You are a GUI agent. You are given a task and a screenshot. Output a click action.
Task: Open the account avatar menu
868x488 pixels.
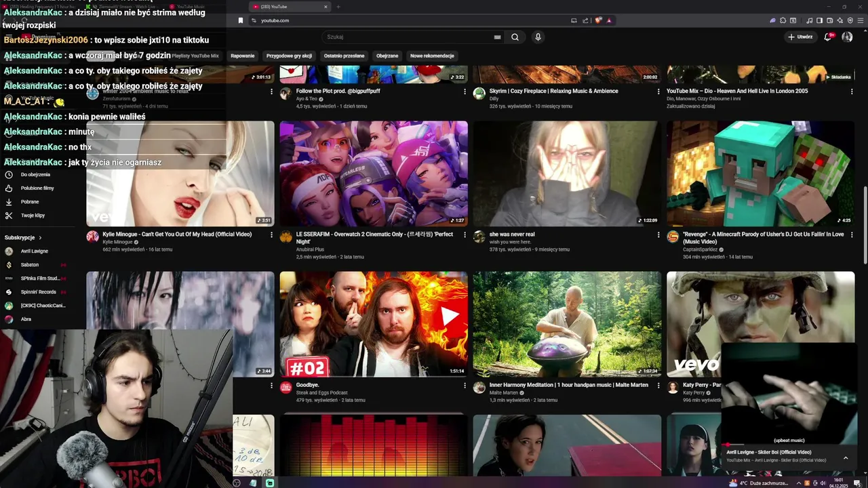point(847,37)
